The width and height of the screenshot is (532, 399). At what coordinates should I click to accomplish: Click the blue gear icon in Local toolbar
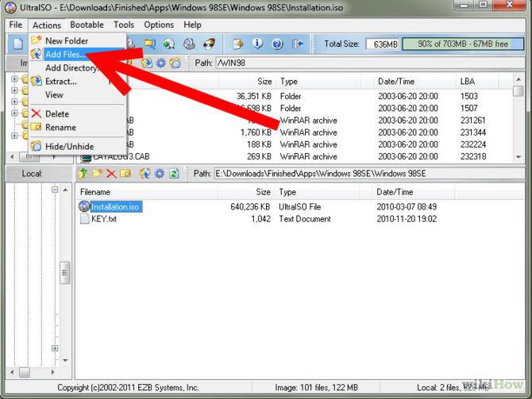[160, 174]
